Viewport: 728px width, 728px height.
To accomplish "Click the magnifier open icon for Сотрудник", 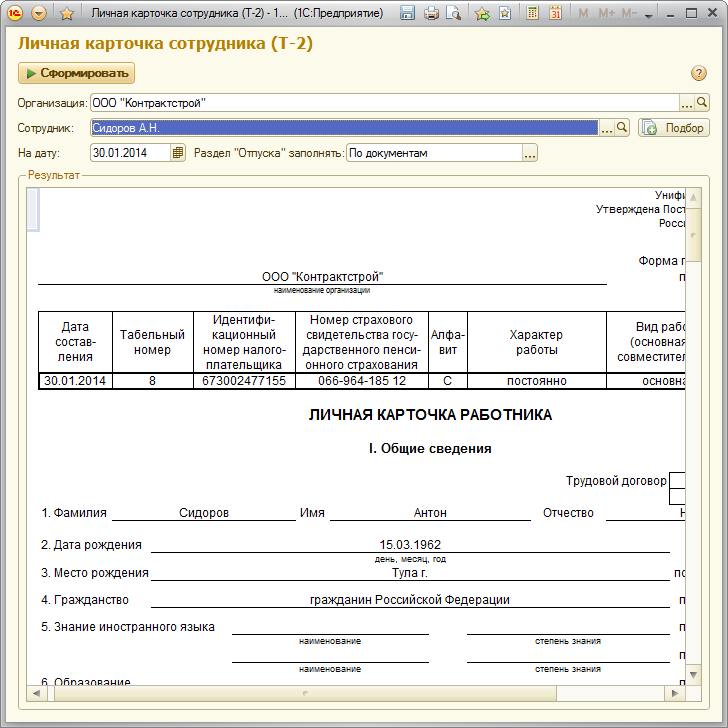I will tap(622, 127).
